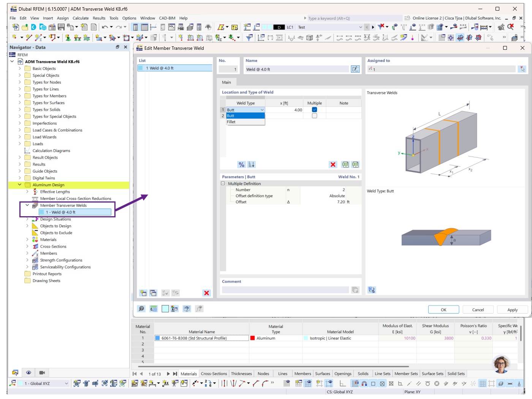Image resolution: width=532 pixels, height=399 pixels.
Task: Open the Insert menu
Action: tap(48, 18)
